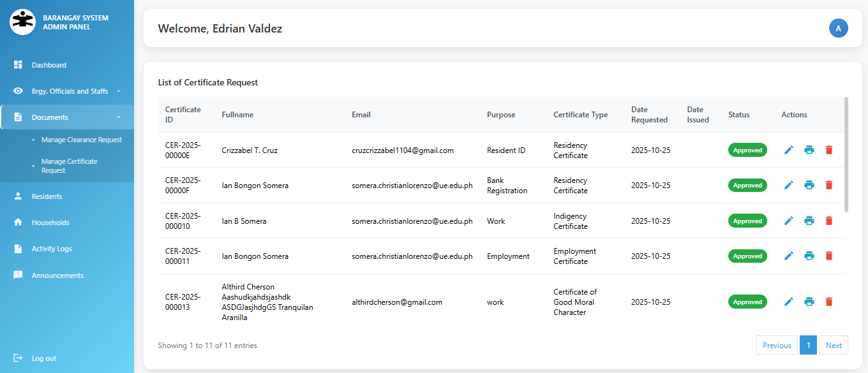Screen dimensions: 868x373
Task: Click the Next pagination button
Action: click(x=834, y=345)
